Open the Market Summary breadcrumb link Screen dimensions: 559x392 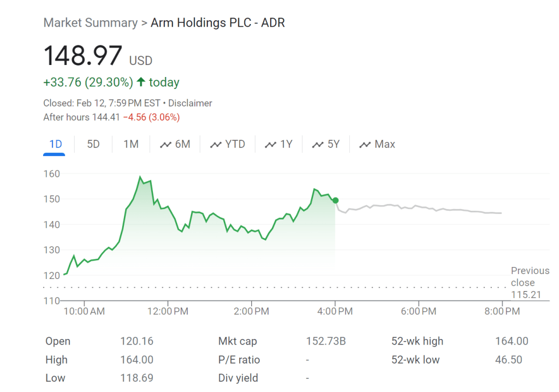point(90,23)
